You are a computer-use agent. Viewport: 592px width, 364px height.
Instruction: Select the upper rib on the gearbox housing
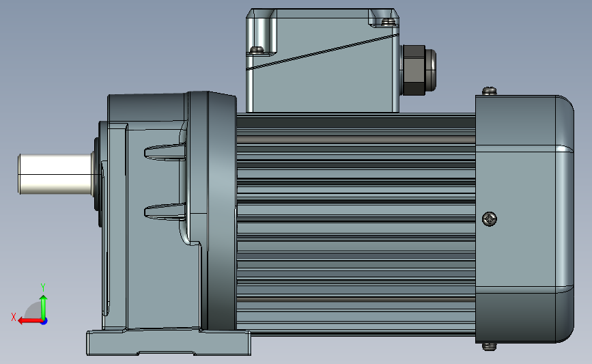pyautogui.click(x=165, y=152)
